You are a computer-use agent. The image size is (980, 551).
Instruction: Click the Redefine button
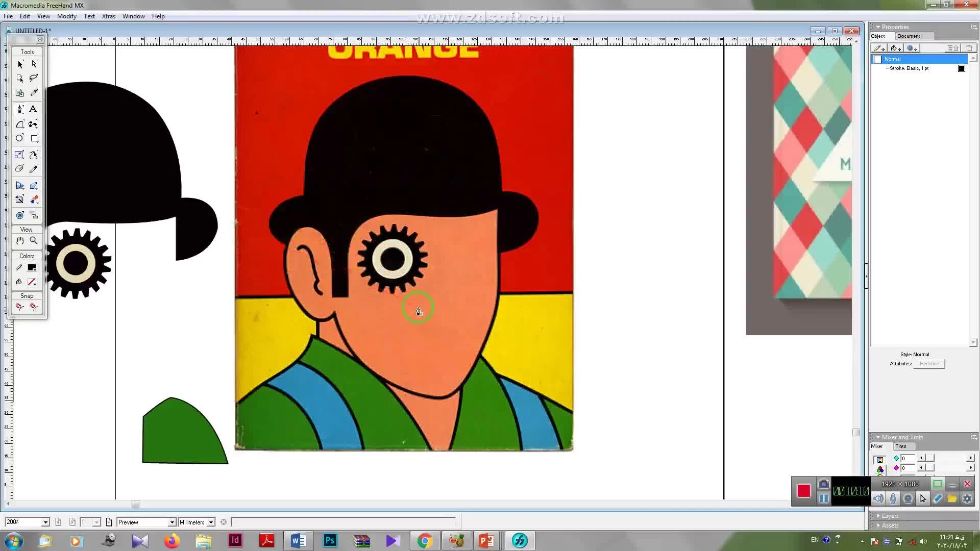point(929,364)
